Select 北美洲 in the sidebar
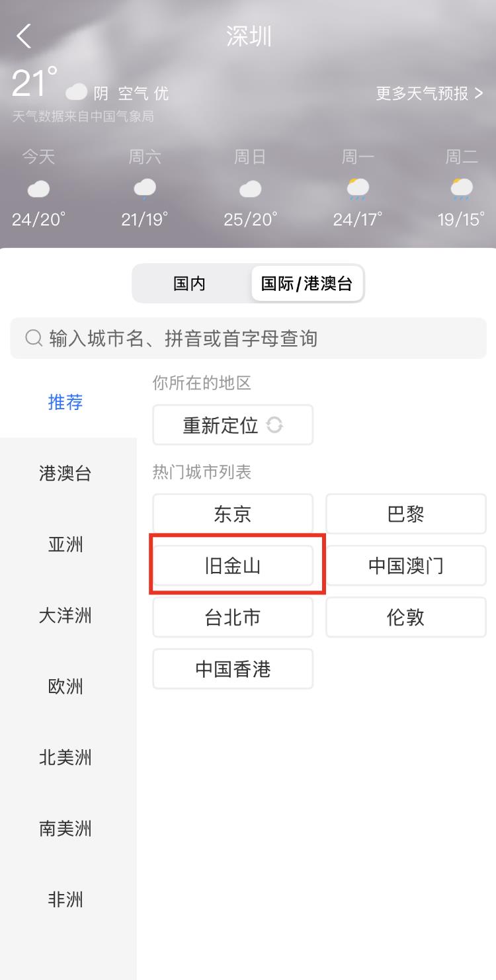This screenshot has width=496, height=980. pos(65,757)
